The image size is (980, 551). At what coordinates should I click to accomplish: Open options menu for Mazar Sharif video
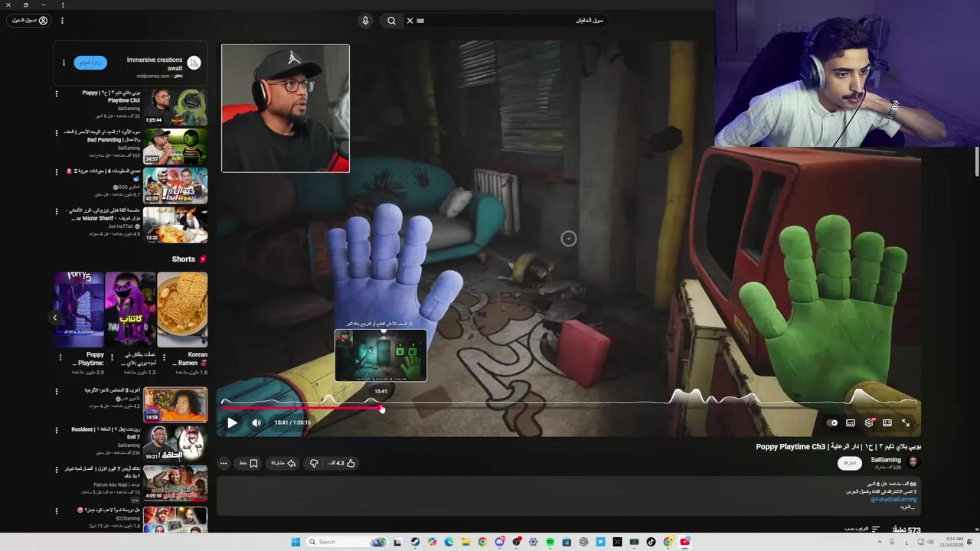[x=56, y=212]
